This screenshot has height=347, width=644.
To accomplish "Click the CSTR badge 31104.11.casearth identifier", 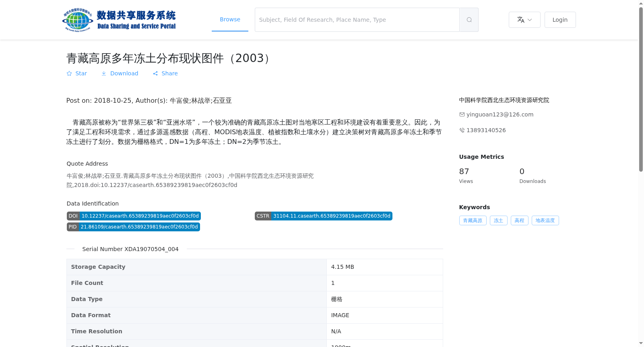I will tap(324, 216).
